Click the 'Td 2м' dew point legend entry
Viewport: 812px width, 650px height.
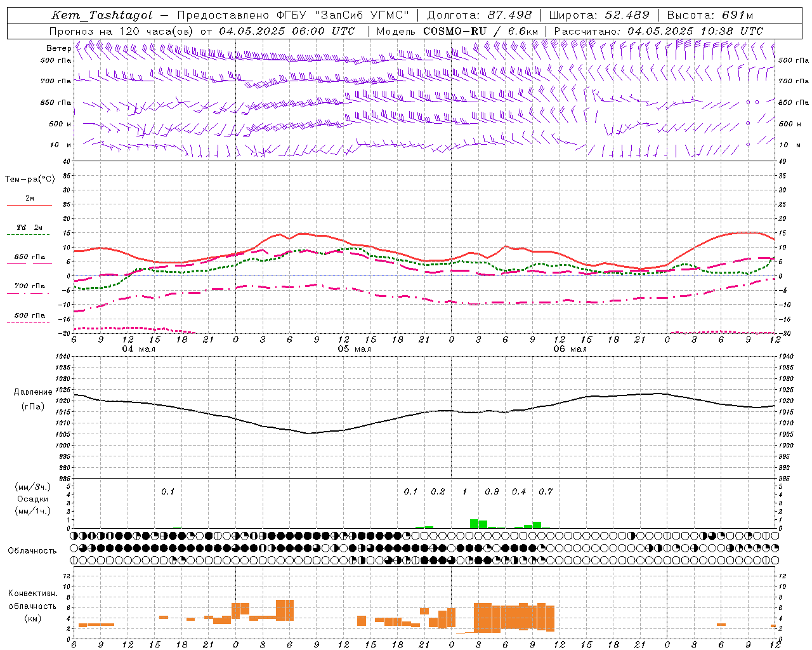click(29, 227)
